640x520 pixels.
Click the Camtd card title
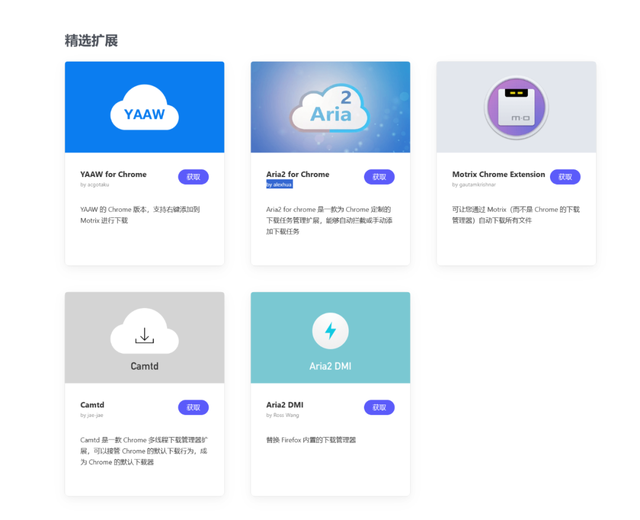click(x=92, y=405)
